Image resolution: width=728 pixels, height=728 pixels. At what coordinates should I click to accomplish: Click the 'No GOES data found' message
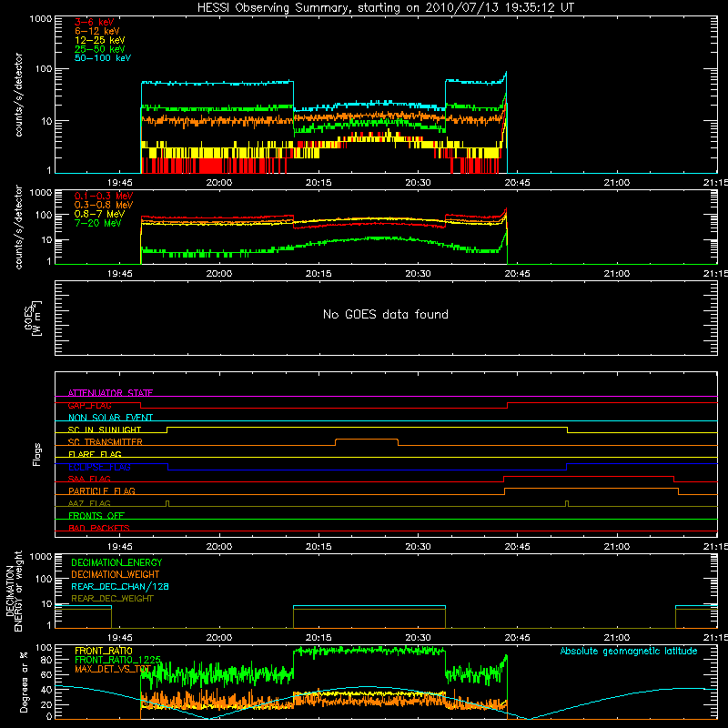pos(385,314)
